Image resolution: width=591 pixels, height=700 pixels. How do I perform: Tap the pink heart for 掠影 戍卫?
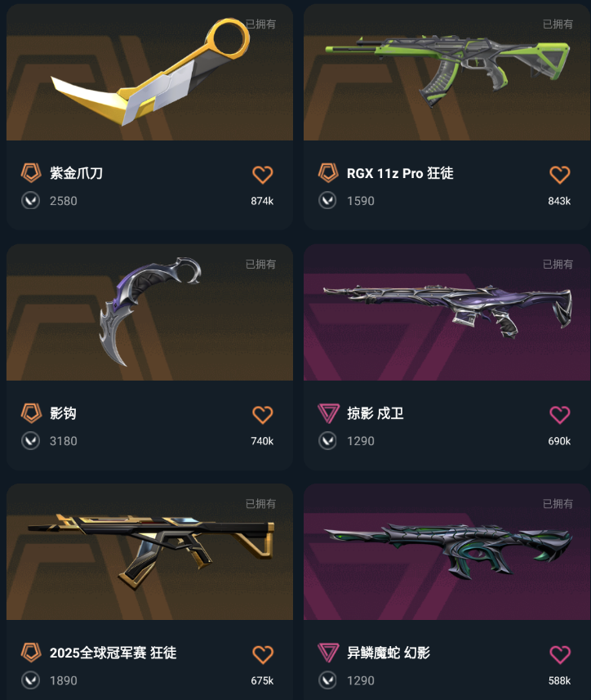coord(559,415)
